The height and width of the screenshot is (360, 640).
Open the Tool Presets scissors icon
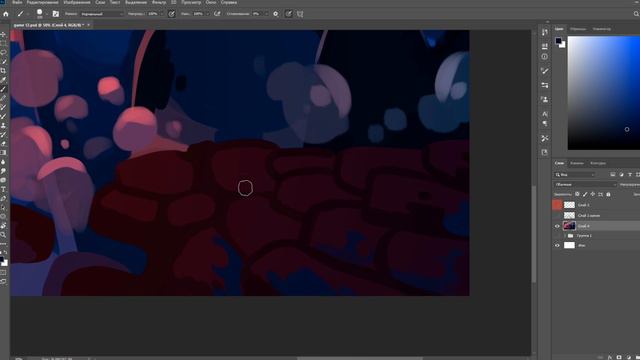tap(544, 138)
